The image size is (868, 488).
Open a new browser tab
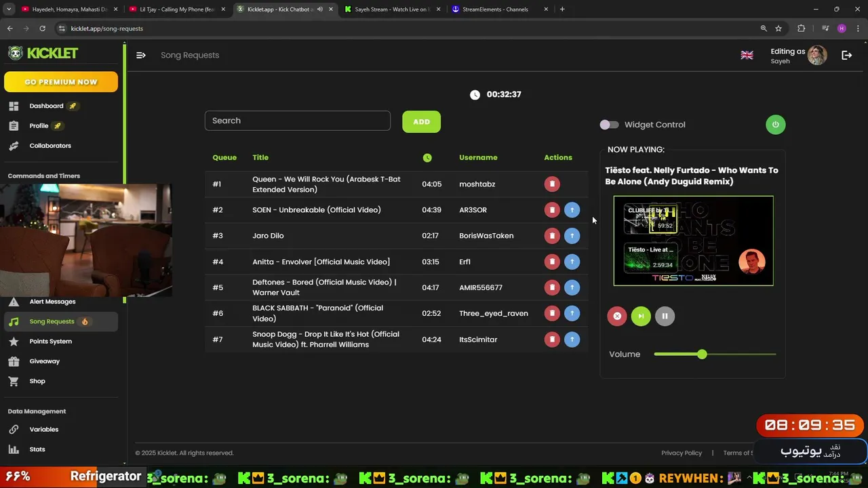562,9
